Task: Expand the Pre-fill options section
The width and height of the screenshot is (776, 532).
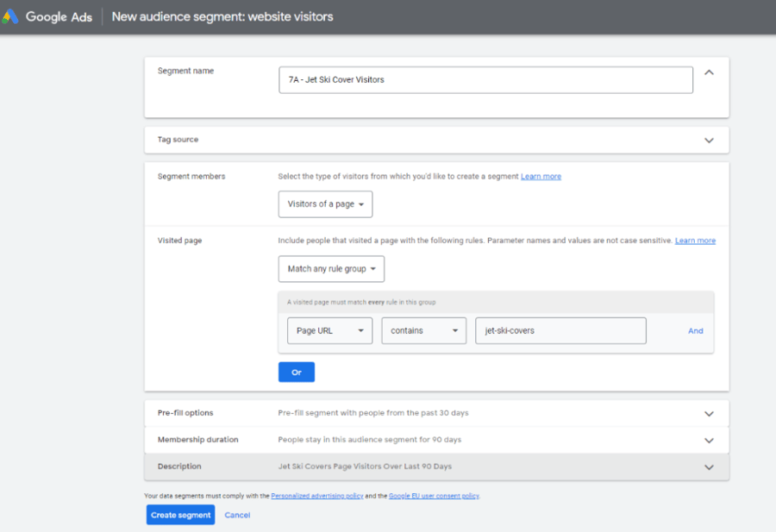Action: (x=709, y=413)
